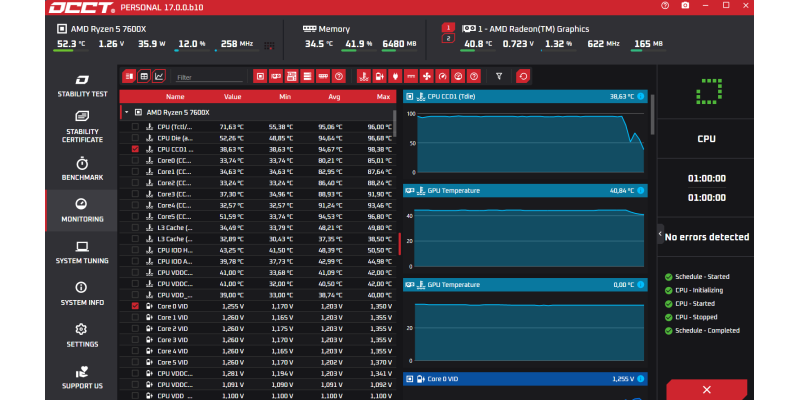Image resolution: width=800 pixels, height=400 pixels.
Task: Toggle the motherboard sensor source filter icon
Action: (x=291, y=77)
